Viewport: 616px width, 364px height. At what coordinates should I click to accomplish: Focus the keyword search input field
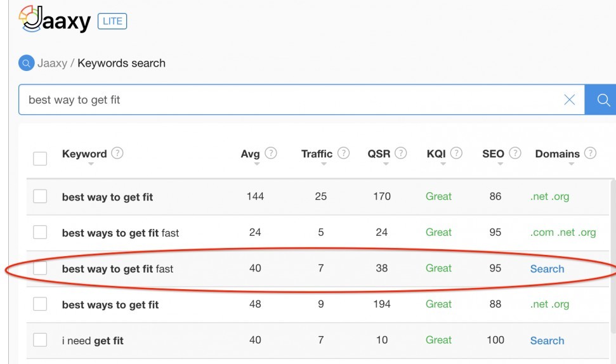tap(301, 100)
